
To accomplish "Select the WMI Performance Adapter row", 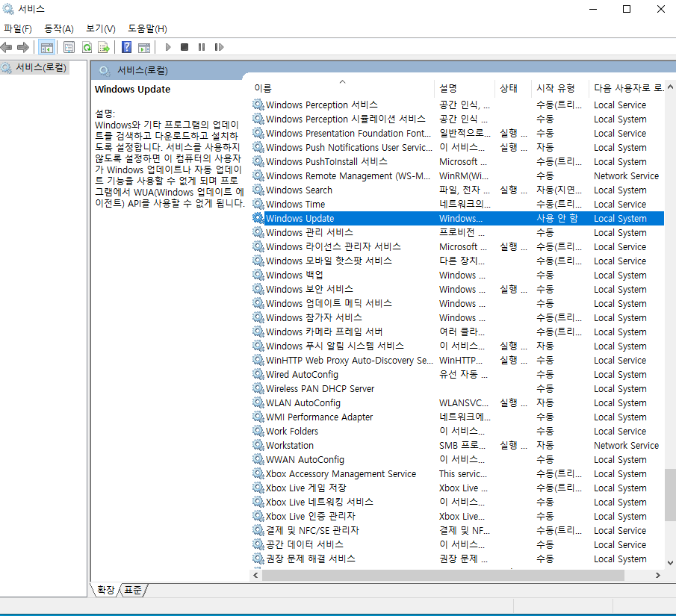I will click(x=457, y=417).
